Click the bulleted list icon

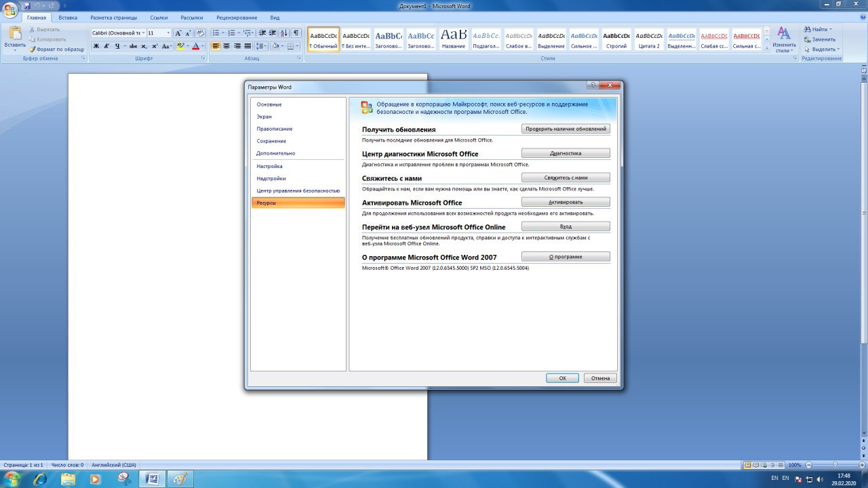216,33
